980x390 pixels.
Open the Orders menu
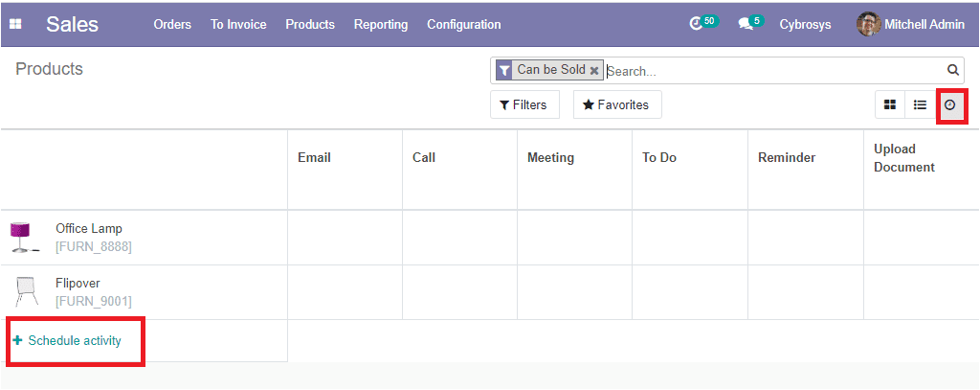click(172, 24)
